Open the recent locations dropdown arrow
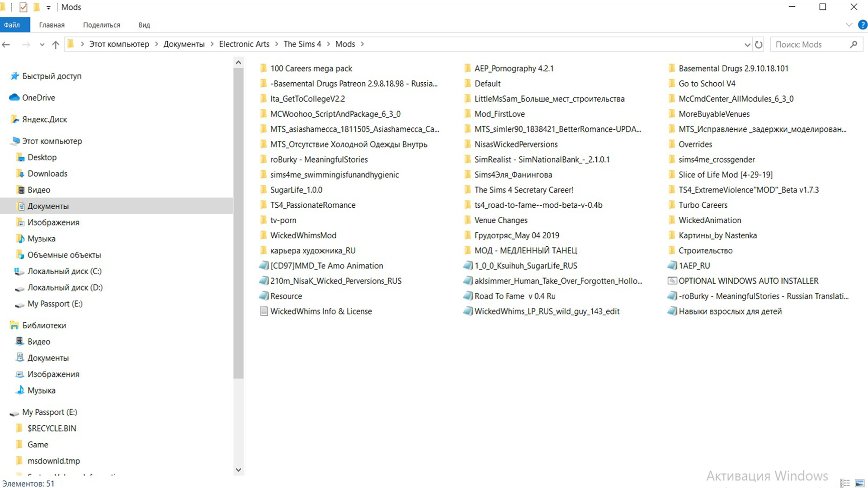The height and width of the screenshot is (488, 868). pos(42,44)
